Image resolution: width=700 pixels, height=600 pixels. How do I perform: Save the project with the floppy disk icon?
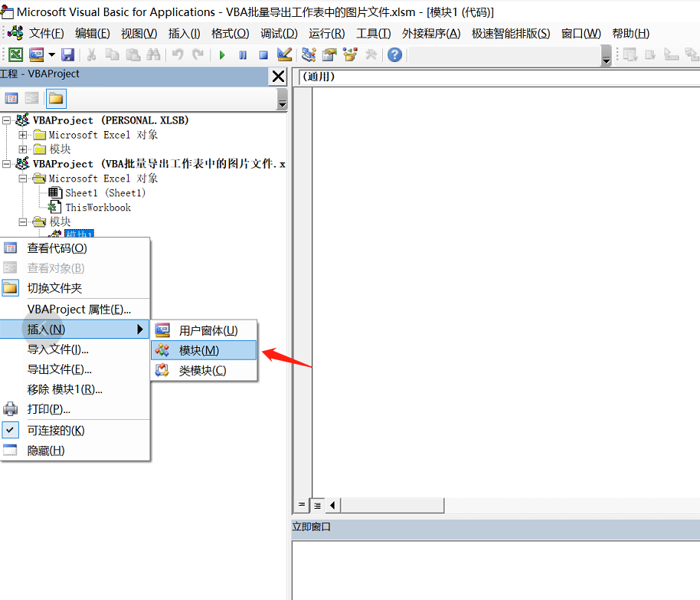coord(67,55)
